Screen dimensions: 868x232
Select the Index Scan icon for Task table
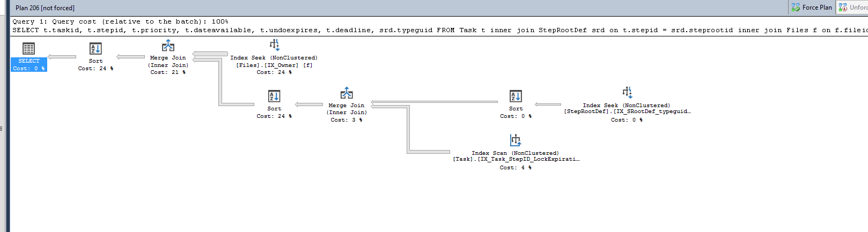516,140
